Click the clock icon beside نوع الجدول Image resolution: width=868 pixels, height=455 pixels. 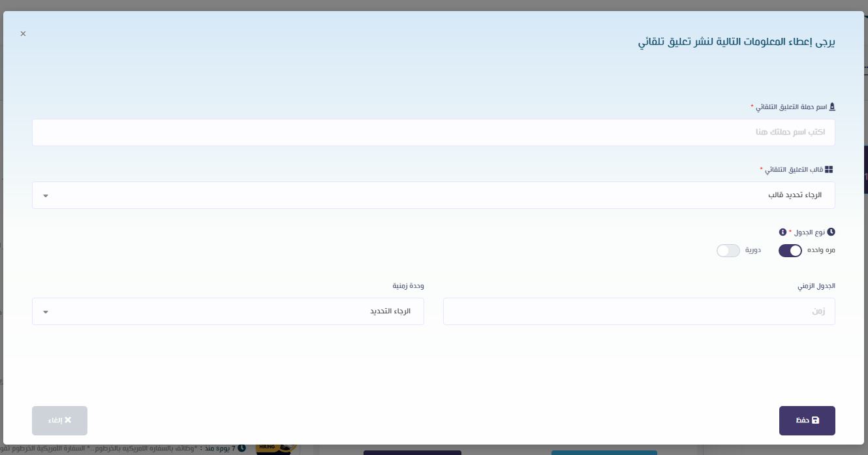click(x=831, y=232)
